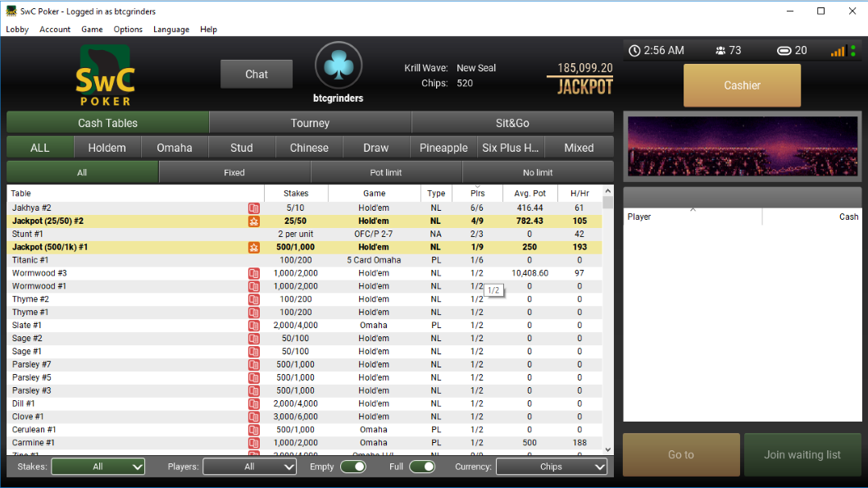Image resolution: width=868 pixels, height=488 pixels.
Task: Toggle the Empty tables switch
Action: tap(353, 467)
